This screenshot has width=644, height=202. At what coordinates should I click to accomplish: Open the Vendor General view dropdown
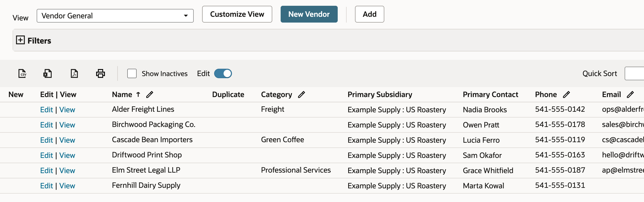tap(115, 16)
